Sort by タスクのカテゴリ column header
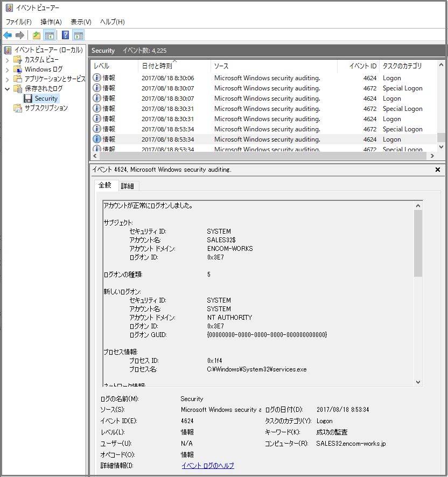Image resolution: width=448 pixels, height=477 pixels. (x=408, y=66)
